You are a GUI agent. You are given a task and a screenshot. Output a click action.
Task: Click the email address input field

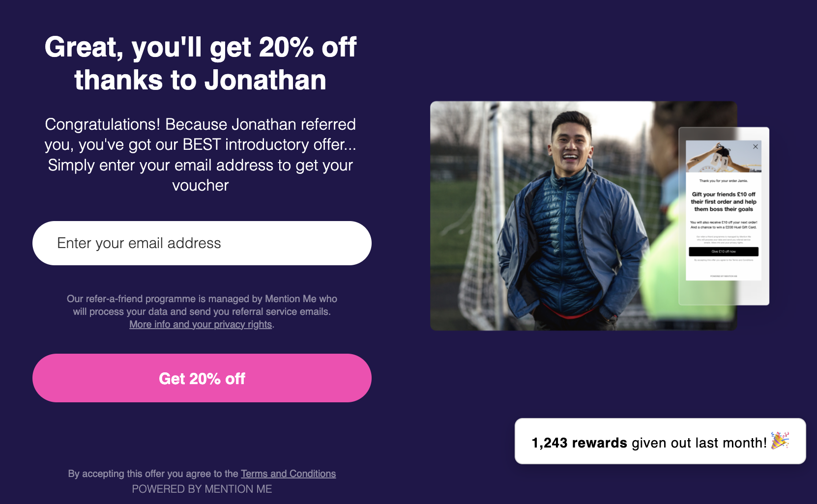(x=202, y=243)
